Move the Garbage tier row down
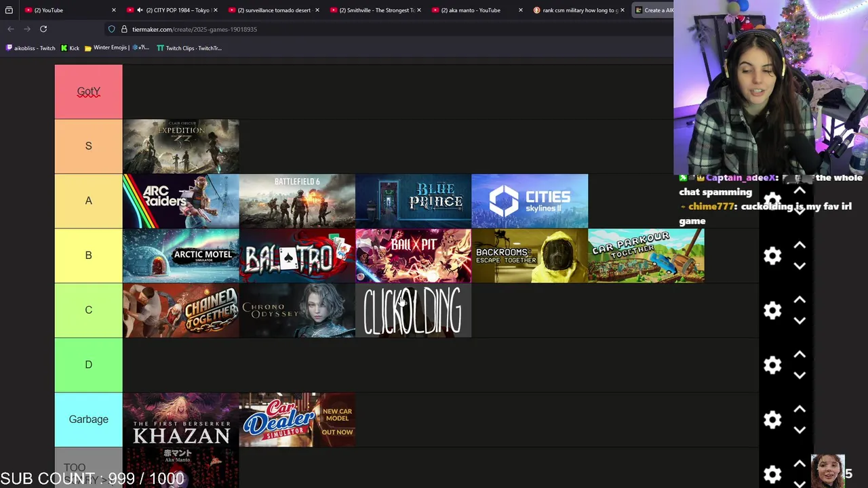 [800, 430]
